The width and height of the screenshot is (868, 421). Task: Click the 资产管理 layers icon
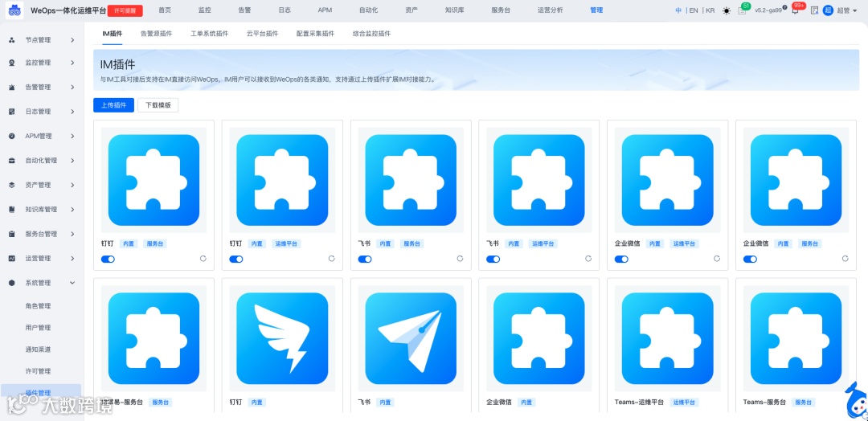[x=11, y=185]
